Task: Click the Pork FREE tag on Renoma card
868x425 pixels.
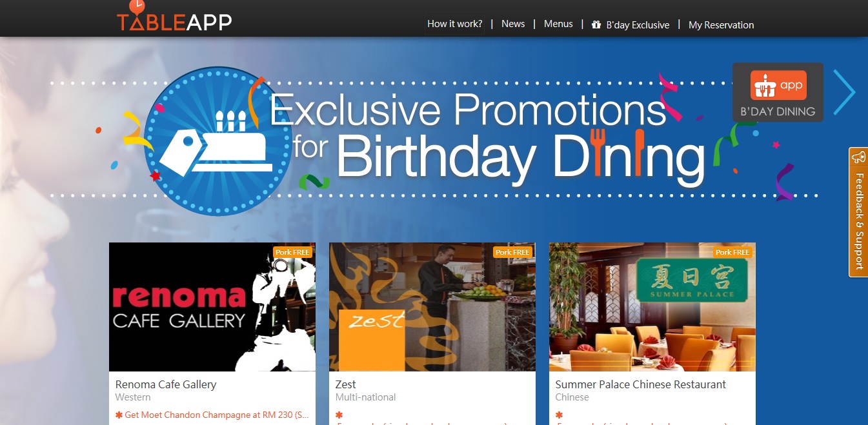Action: tap(293, 252)
